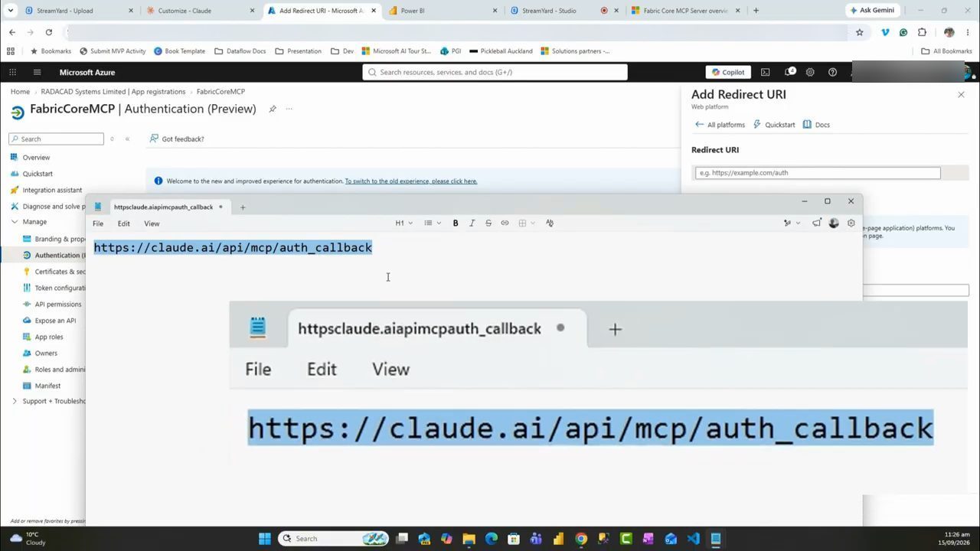This screenshot has width=980, height=551.
Task: Open the File menu in Notepad
Action: 98,223
